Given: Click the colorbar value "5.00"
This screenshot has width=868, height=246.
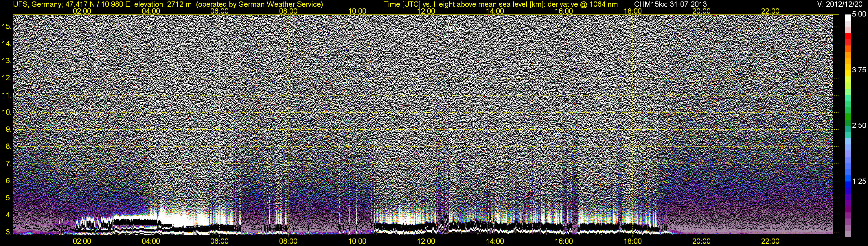Looking at the screenshot, I should click(859, 14).
